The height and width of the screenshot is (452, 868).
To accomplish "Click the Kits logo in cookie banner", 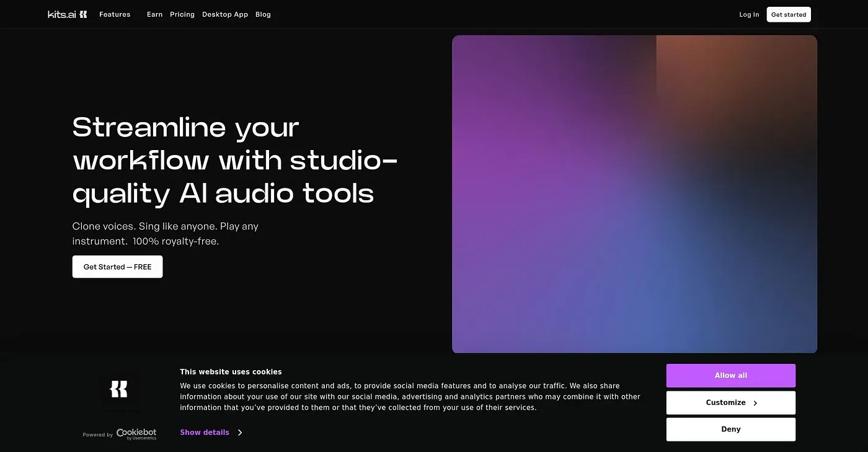I will [118, 389].
